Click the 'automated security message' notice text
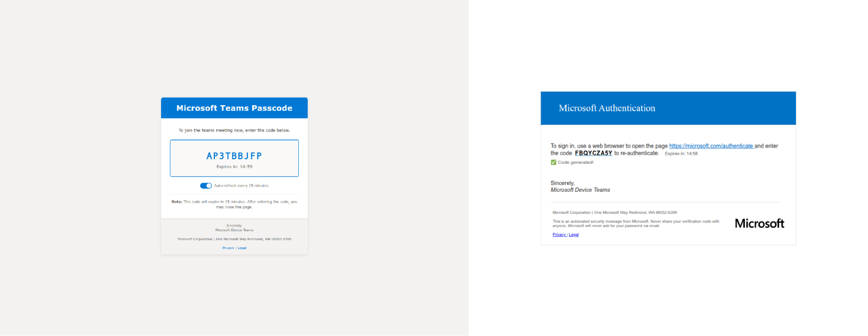Image resolution: width=868 pixels, height=336 pixels. point(636,223)
